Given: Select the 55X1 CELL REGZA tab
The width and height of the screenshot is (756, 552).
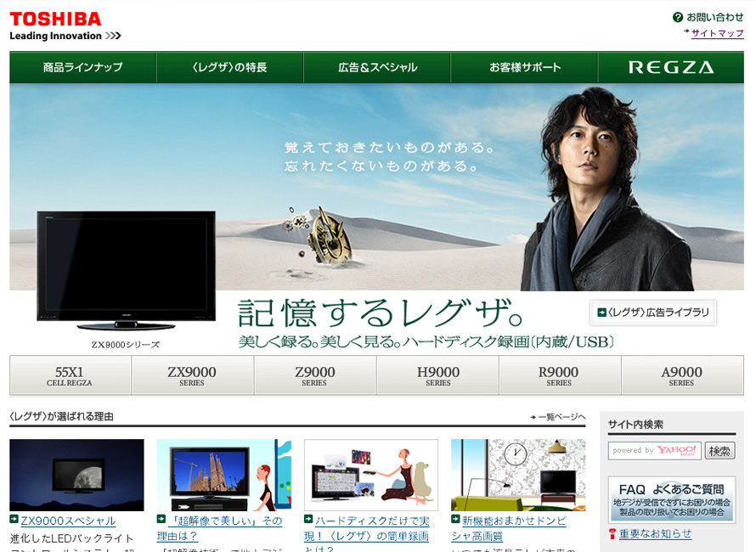Looking at the screenshot, I should (71, 375).
